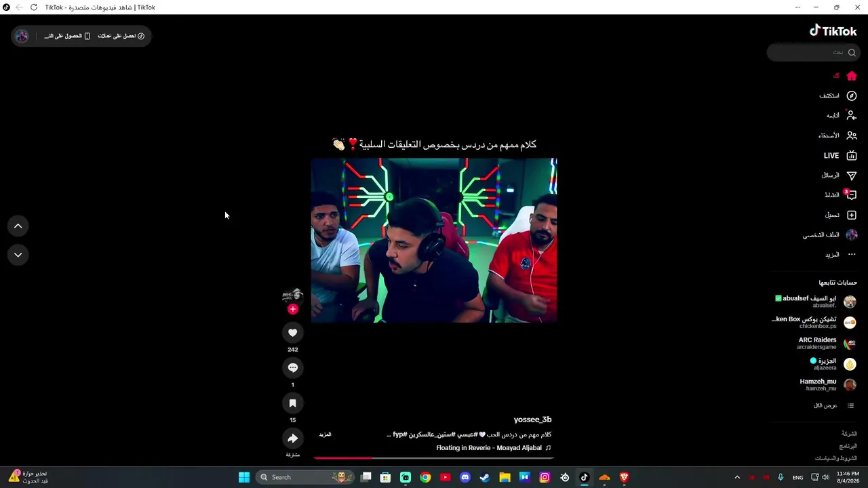Screen dimensions: 868x488
Task: Open the creator avatar beside the video
Action: point(292,295)
